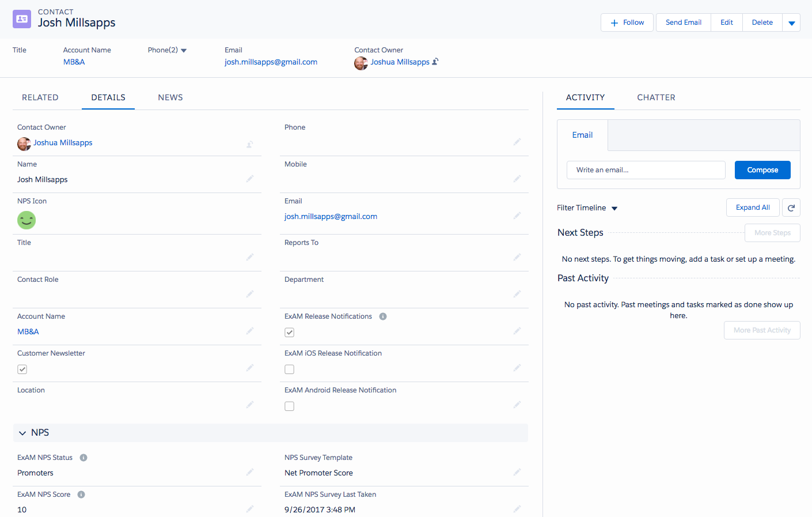812x517 pixels.
Task: Uncheck ExAM Release Notifications checkbox
Action: click(x=290, y=333)
